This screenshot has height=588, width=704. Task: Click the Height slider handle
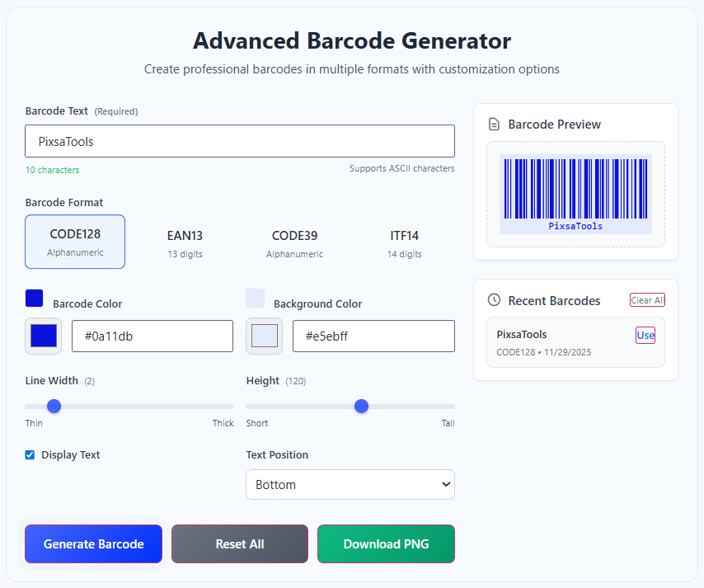[x=361, y=406]
